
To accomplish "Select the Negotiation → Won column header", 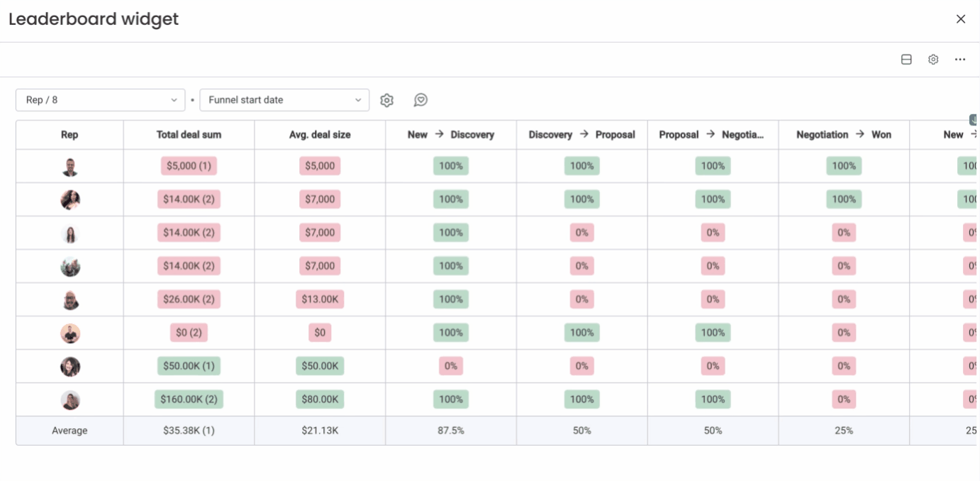I will tap(844, 135).
